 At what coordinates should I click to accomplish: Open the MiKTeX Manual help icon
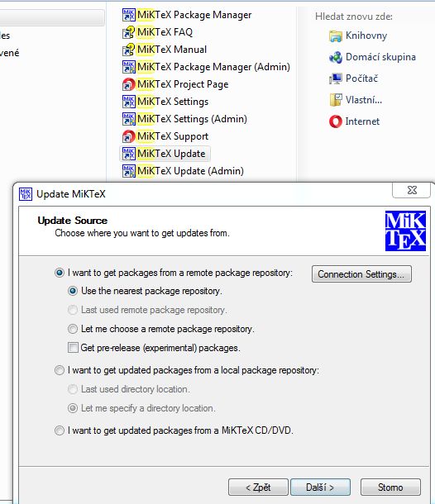point(129,50)
